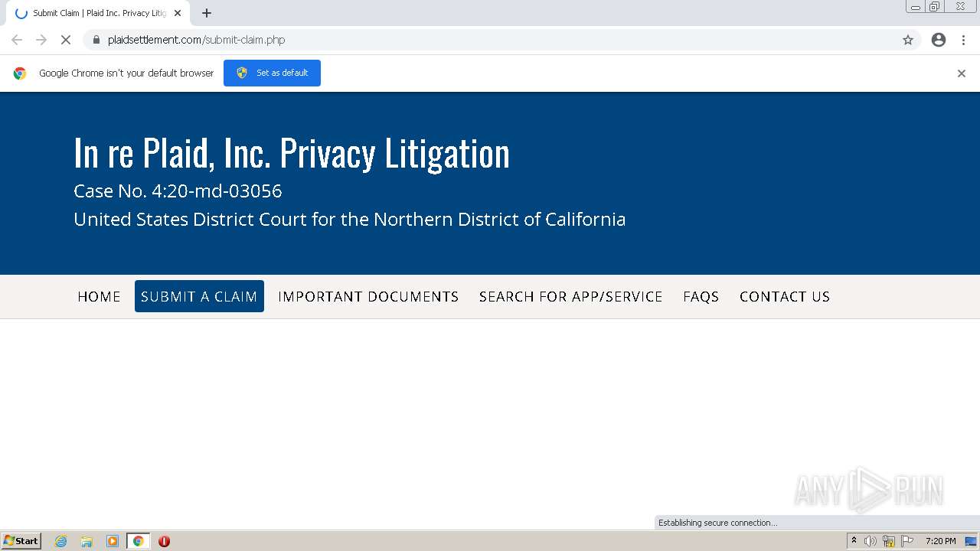The image size is (980, 551).
Task: Select SUBMIT A CLAIM navigation item
Action: click(x=199, y=296)
